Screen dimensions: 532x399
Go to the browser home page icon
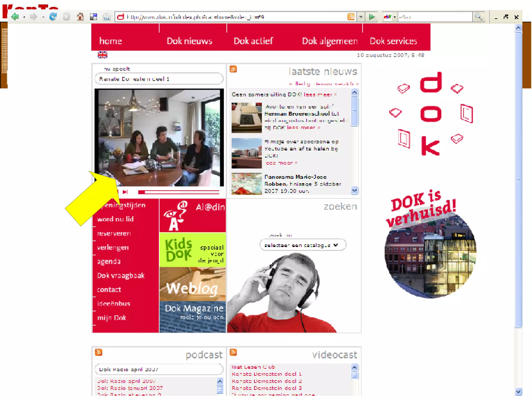pyautogui.click(x=80, y=17)
